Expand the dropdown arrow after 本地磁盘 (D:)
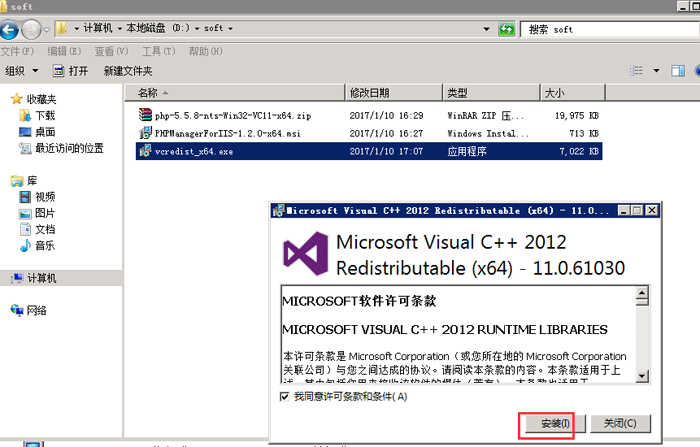The height and width of the screenshot is (447, 700). tap(197, 29)
